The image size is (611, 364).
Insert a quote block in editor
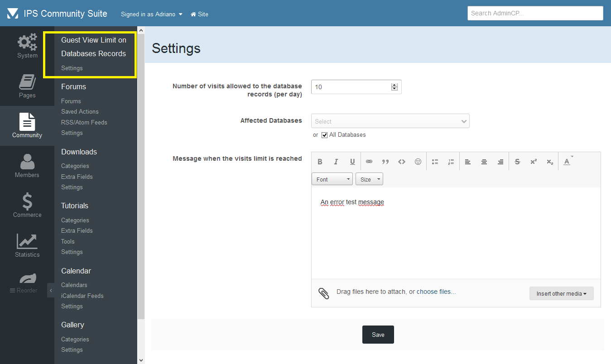tap(385, 162)
